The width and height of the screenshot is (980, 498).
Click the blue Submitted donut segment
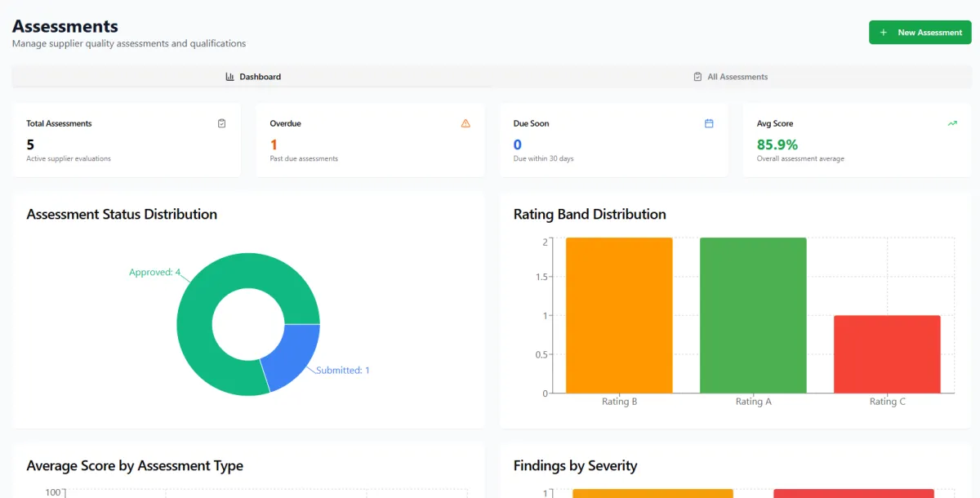click(x=290, y=355)
